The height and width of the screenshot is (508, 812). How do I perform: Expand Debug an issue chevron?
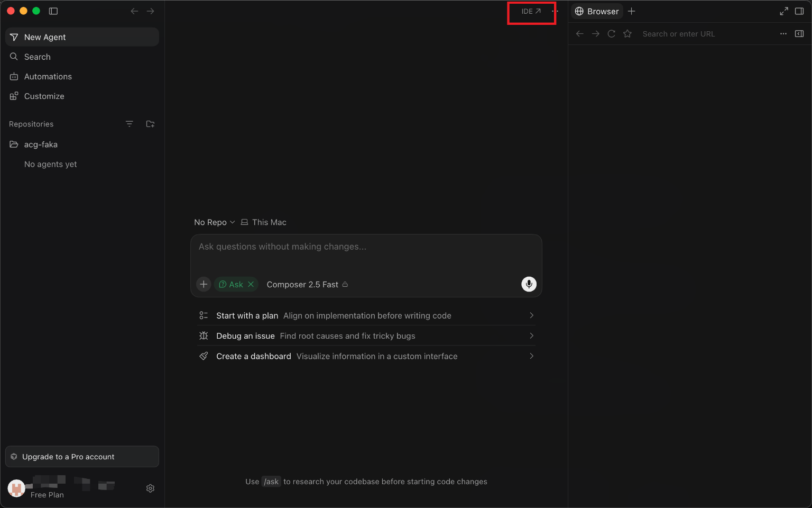(531, 336)
